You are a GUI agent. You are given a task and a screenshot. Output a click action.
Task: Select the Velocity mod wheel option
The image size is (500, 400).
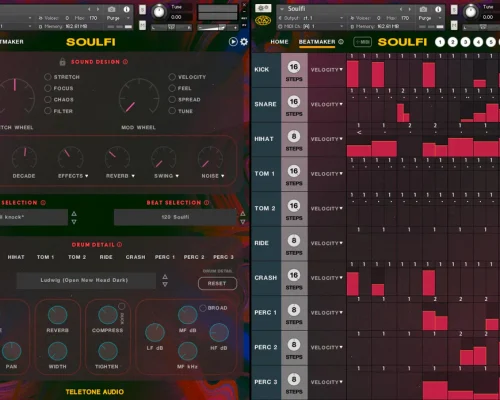[172, 77]
